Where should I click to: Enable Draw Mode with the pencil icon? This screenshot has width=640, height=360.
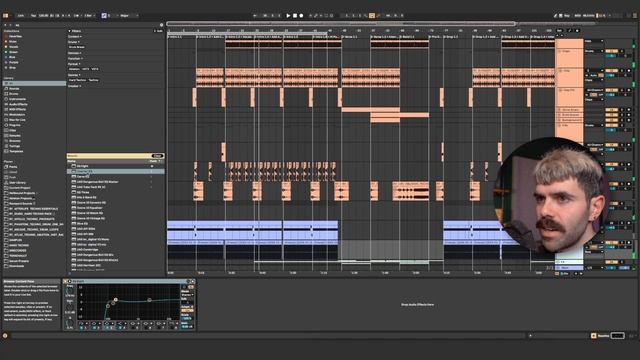coord(556,16)
